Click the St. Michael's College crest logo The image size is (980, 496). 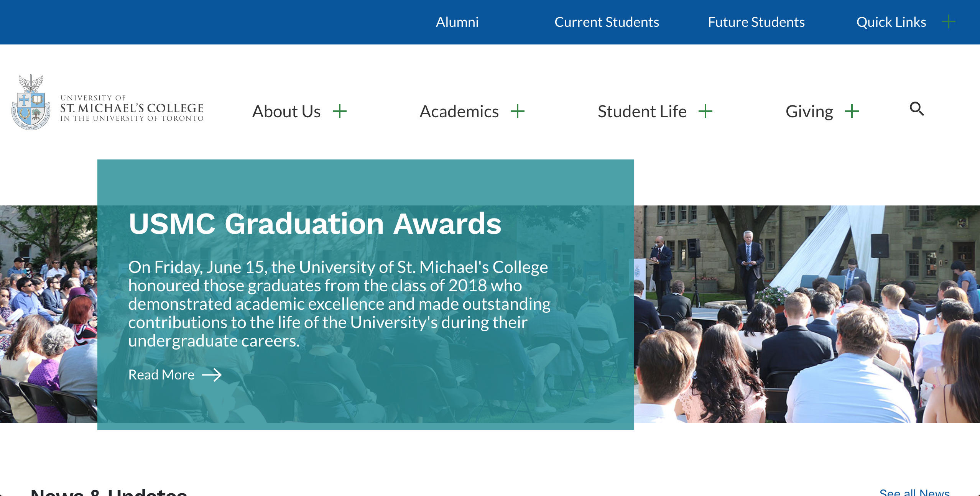pos(31,102)
